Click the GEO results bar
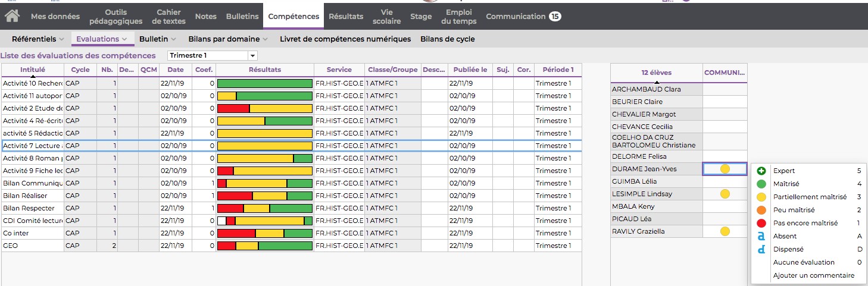 coord(265,246)
